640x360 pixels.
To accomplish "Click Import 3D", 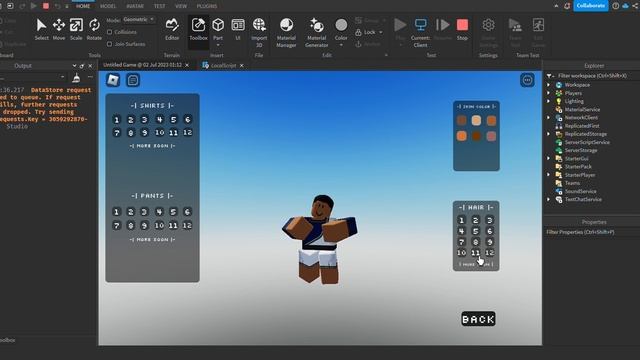I will (259, 32).
